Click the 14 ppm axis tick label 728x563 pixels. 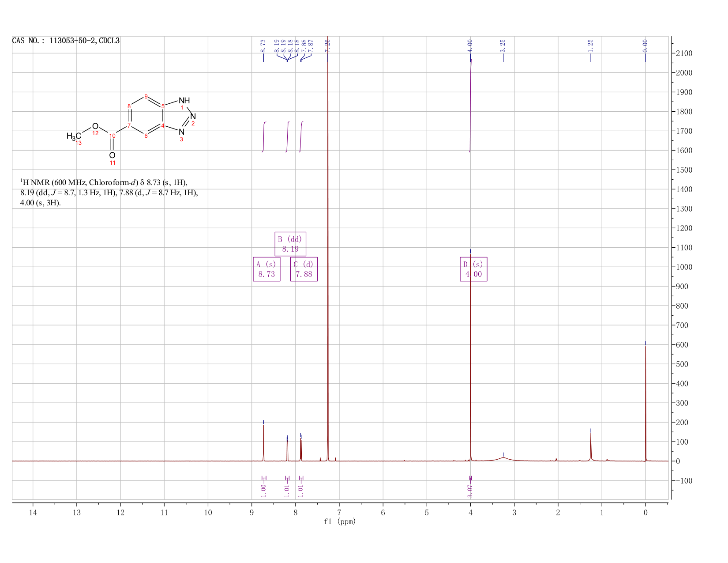click(33, 513)
